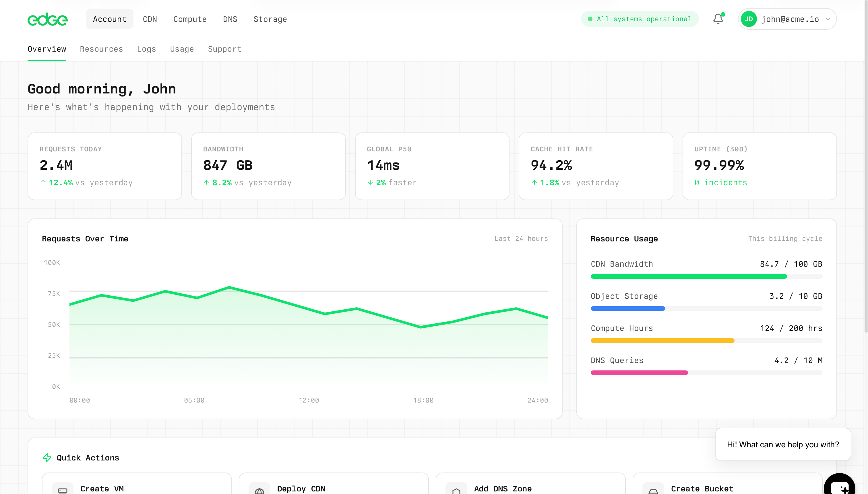868x494 pixels.
Task: Click the chat message asking what we help with
Action: (782, 444)
